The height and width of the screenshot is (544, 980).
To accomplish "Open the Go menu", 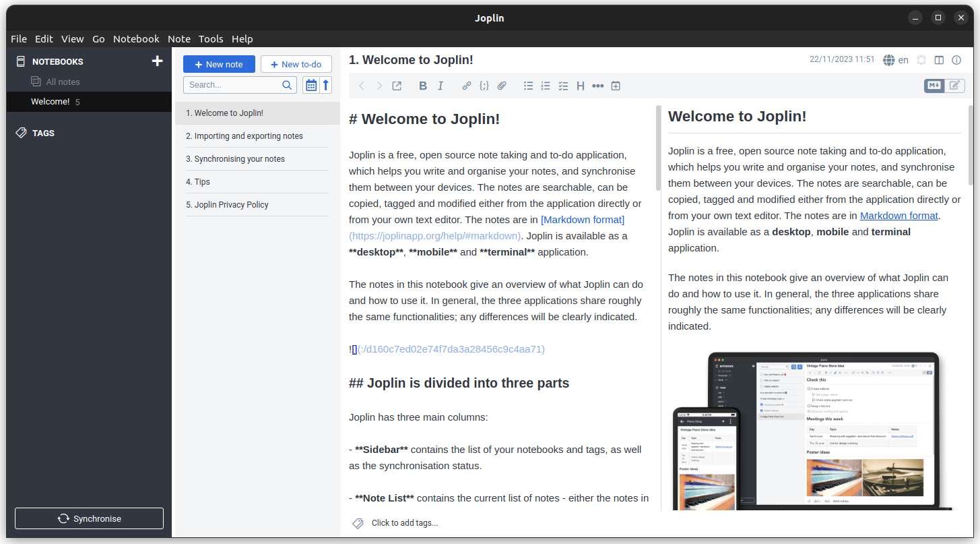I will 98,39.
